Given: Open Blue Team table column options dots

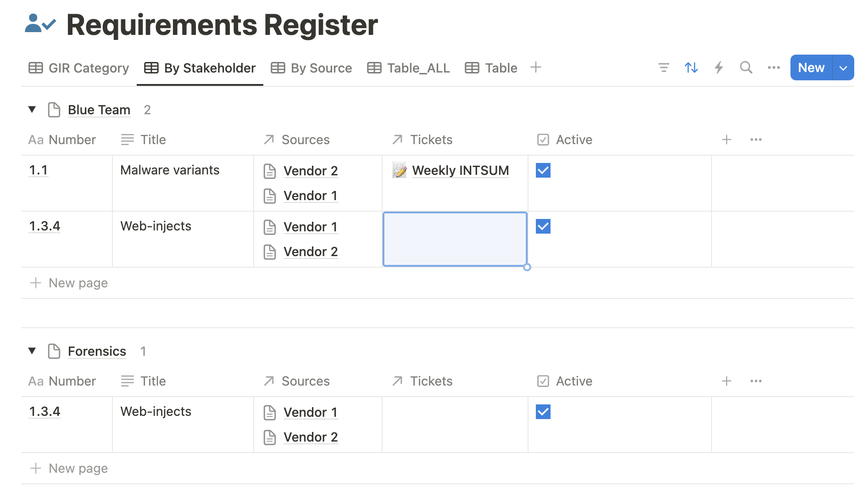Looking at the screenshot, I should pos(756,140).
